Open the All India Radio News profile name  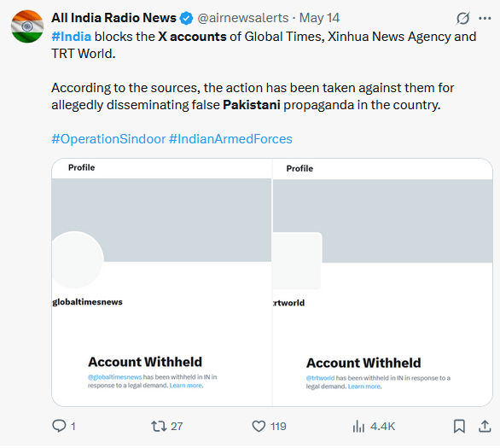click(x=113, y=18)
